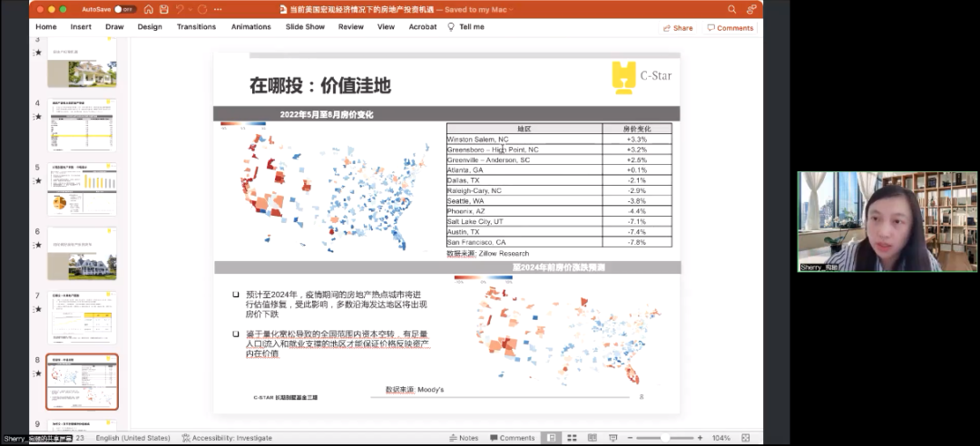Start Slide Show from status bar icon
Screen dimensions: 980x446
[612, 438]
